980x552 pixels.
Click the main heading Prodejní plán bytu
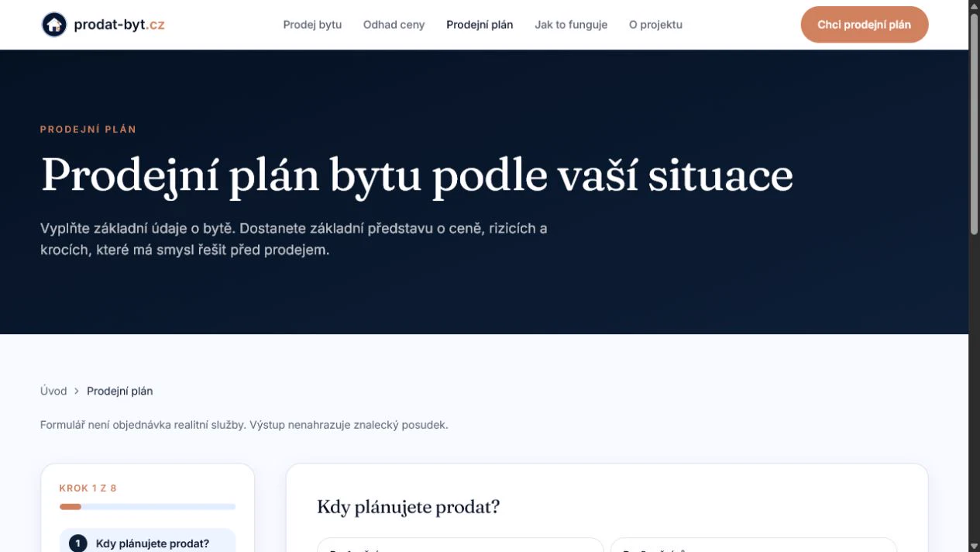[417, 176]
